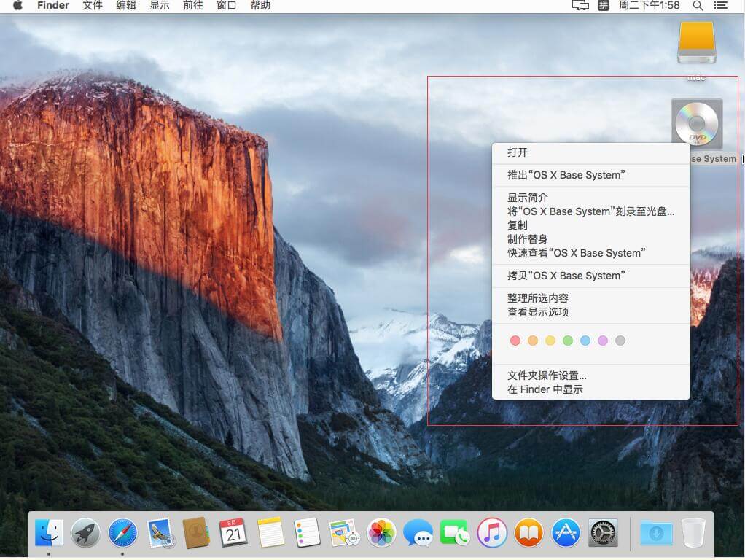The image size is (745, 560).
Task: Open Maps icon in Dock
Action: tap(344, 532)
